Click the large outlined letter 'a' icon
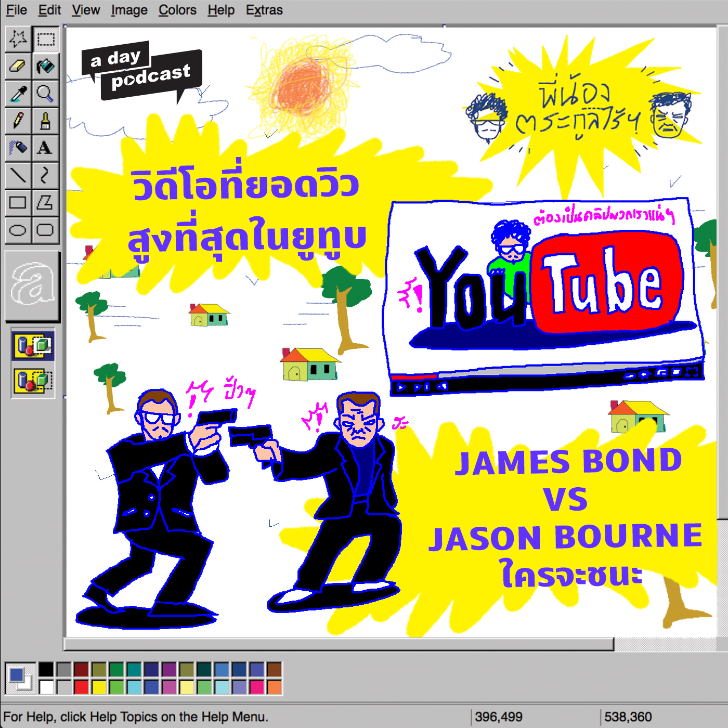 [x=32, y=285]
